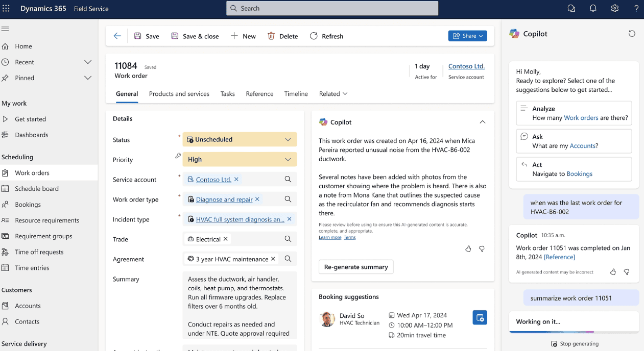Save the work order
The width and height of the screenshot is (644, 351).
(x=147, y=36)
